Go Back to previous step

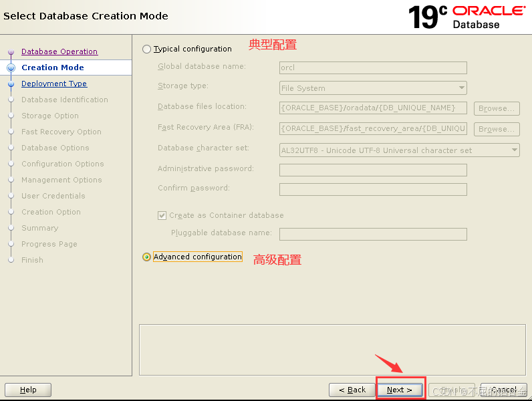click(352, 390)
